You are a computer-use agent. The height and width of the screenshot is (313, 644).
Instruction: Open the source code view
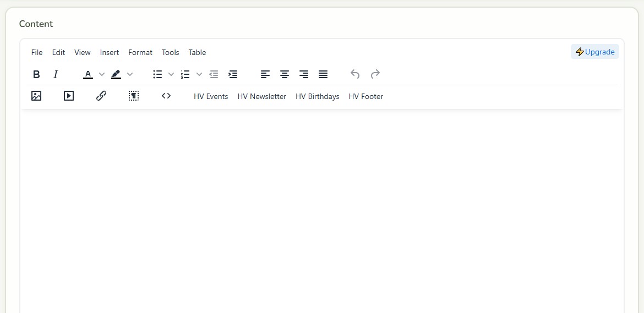tap(166, 96)
